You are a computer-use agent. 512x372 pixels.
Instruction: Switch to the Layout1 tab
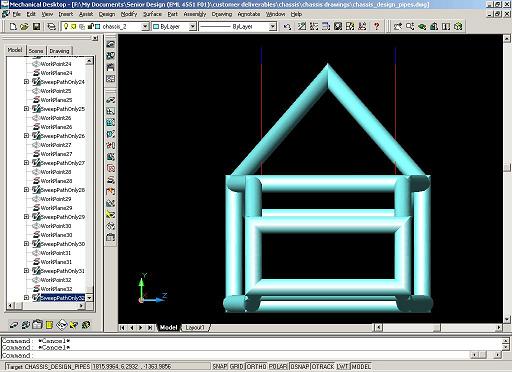(195, 328)
